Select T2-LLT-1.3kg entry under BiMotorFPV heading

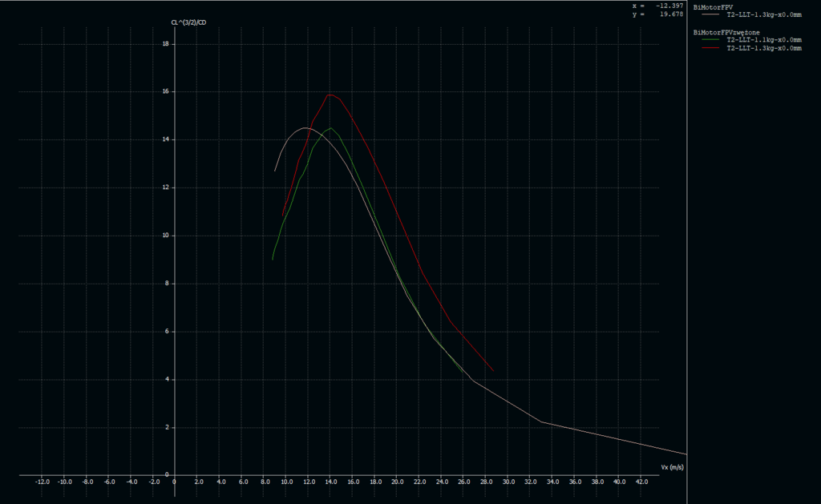[x=763, y=14]
